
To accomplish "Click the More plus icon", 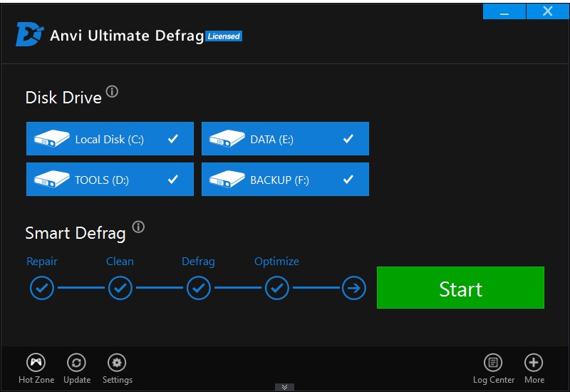I will coord(534,363).
